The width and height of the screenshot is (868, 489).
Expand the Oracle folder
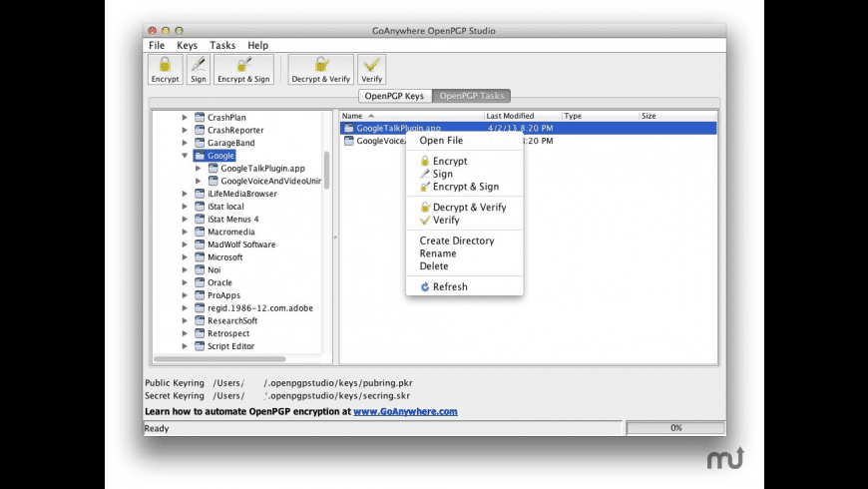tap(185, 283)
